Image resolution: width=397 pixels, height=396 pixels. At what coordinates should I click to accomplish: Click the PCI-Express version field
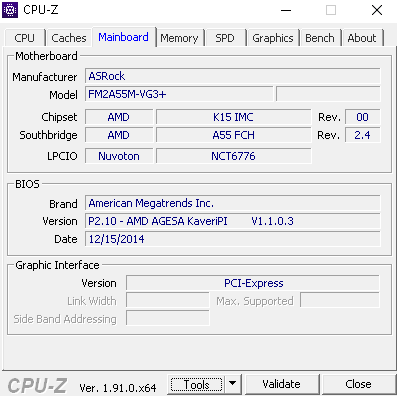(x=253, y=283)
